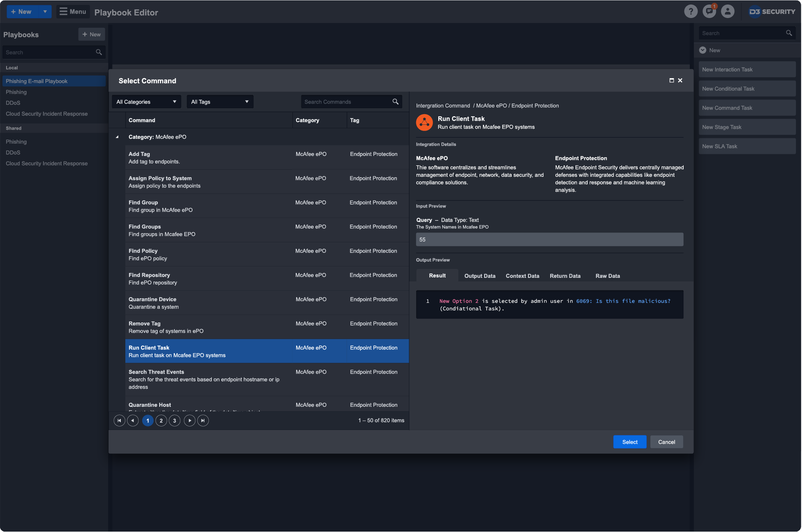Select page 1 in the pager

147,420
